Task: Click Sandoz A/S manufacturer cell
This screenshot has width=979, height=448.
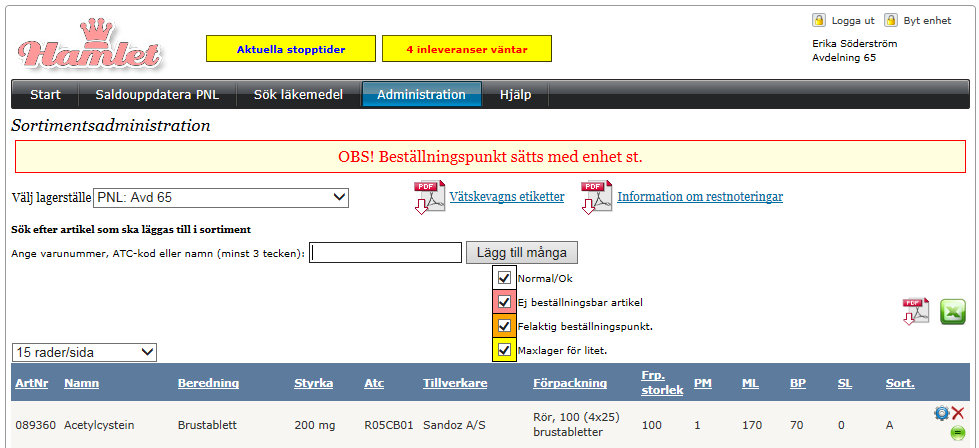Action: (455, 426)
